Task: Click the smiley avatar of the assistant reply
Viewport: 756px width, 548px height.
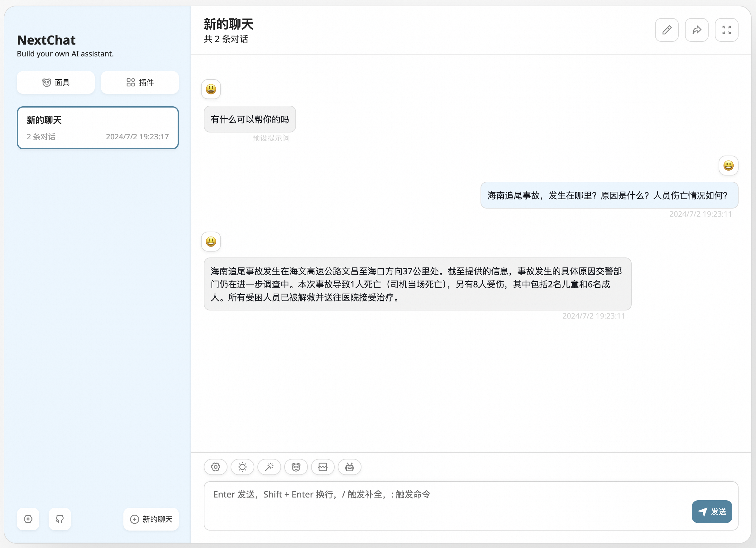Action: click(211, 242)
